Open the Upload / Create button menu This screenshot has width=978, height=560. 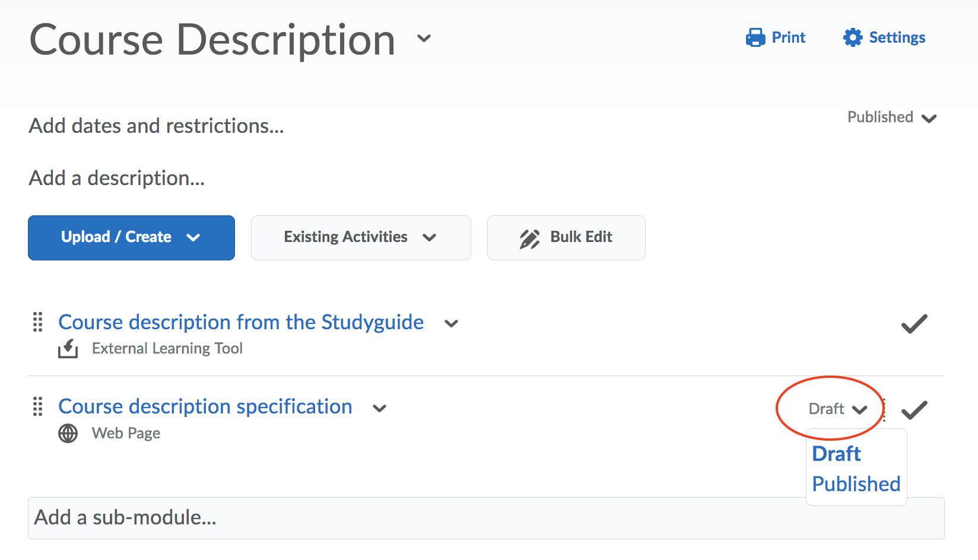[131, 237]
